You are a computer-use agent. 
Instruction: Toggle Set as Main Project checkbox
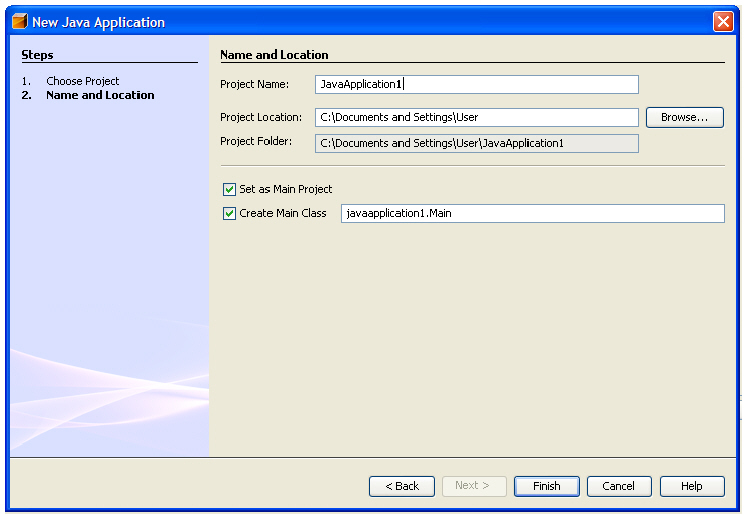pyautogui.click(x=229, y=190)
